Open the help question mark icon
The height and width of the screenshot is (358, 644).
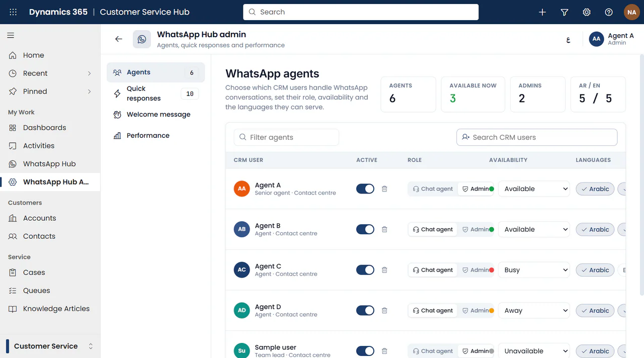(x=609, y=12)
